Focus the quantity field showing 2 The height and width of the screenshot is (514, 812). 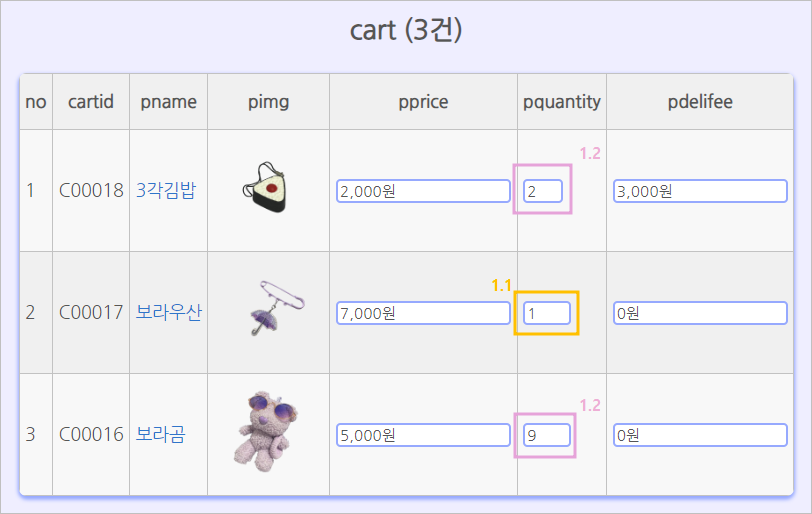543,191
